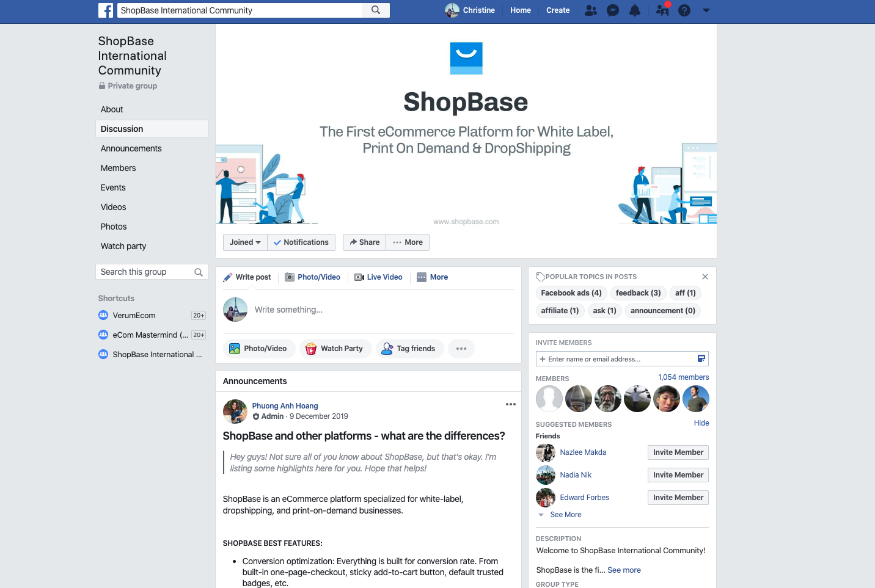Click the Facebook logo icon
The width and height of the screenshot is (875, 588).
click(x=106, y=10)
